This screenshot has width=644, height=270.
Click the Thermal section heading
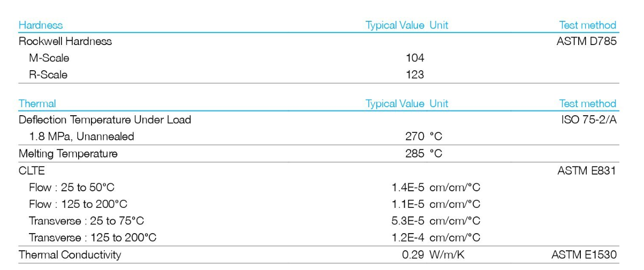(x=37, y=103)
